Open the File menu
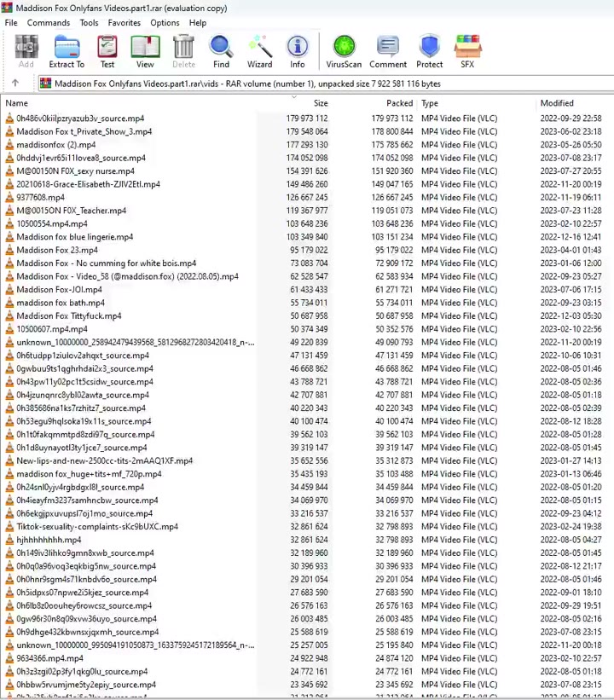This screenshot has height=700, width=614. pyautogui.click(x=11, y=23)
